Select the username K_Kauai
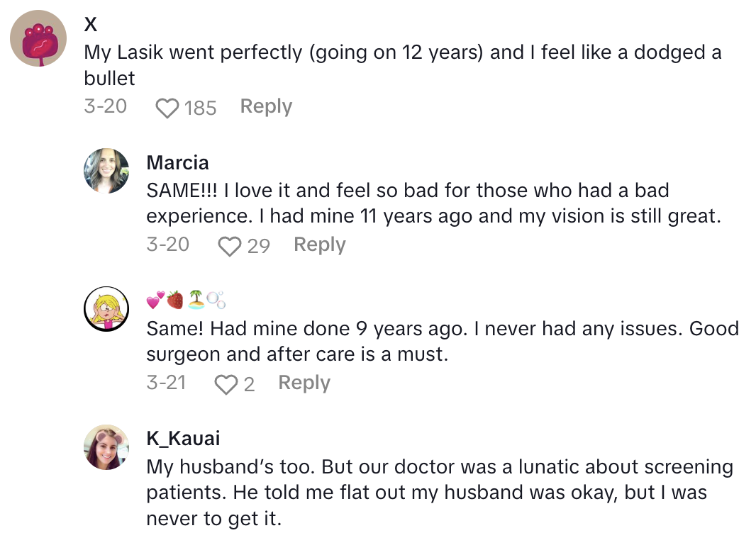Viewport: 756px width, 533px height. (183, 439)
